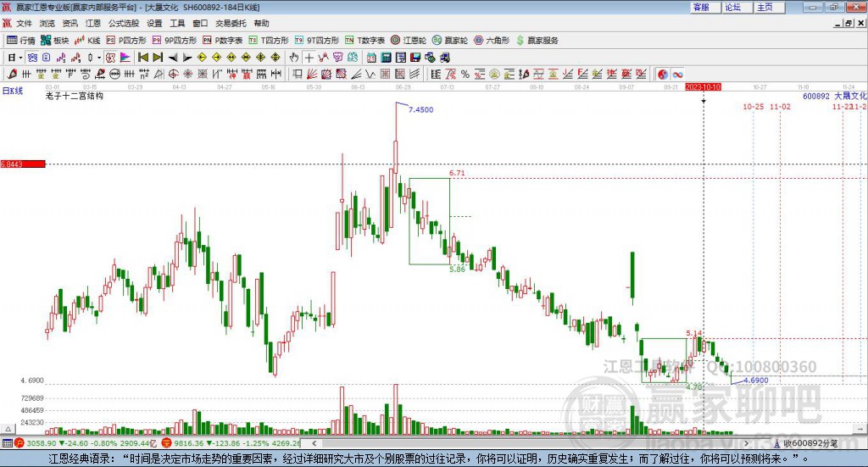Screen dimensions: 868x467
Task: Open the 公式选股 menu
Action: pyautogui.click(x=124, y=23)
